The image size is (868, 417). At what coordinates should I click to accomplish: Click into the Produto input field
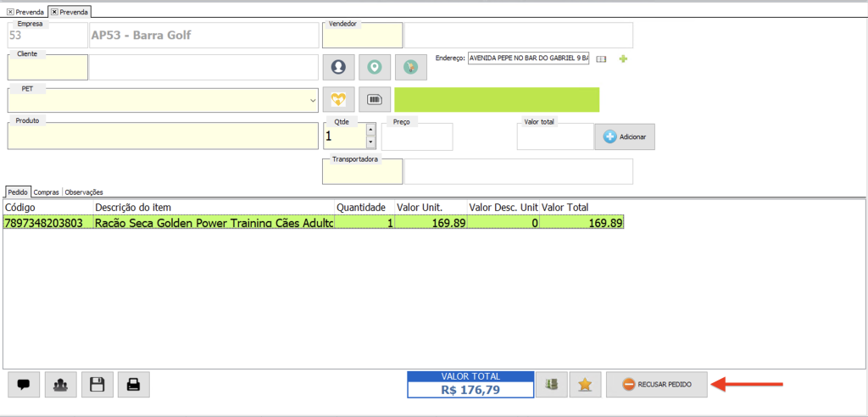(x=163, y=136)
